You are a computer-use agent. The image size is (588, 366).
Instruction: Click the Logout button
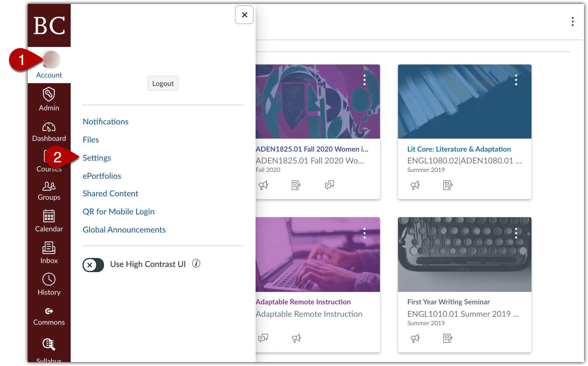coord(163,83)
